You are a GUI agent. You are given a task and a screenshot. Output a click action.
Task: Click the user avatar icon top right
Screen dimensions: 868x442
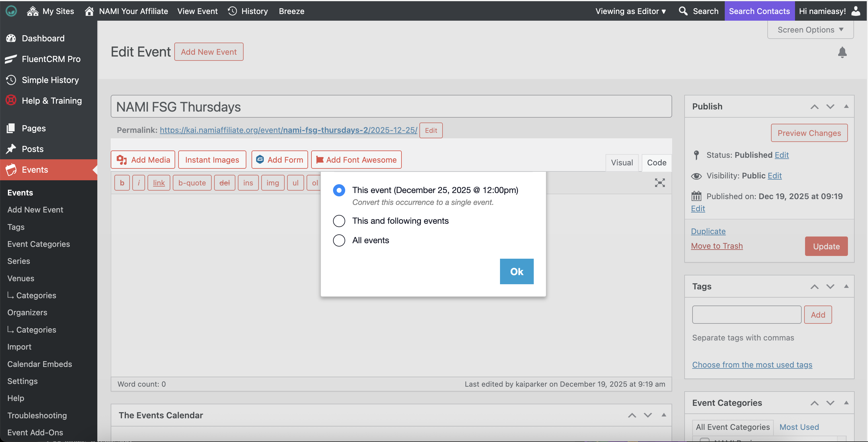[856, 11]
